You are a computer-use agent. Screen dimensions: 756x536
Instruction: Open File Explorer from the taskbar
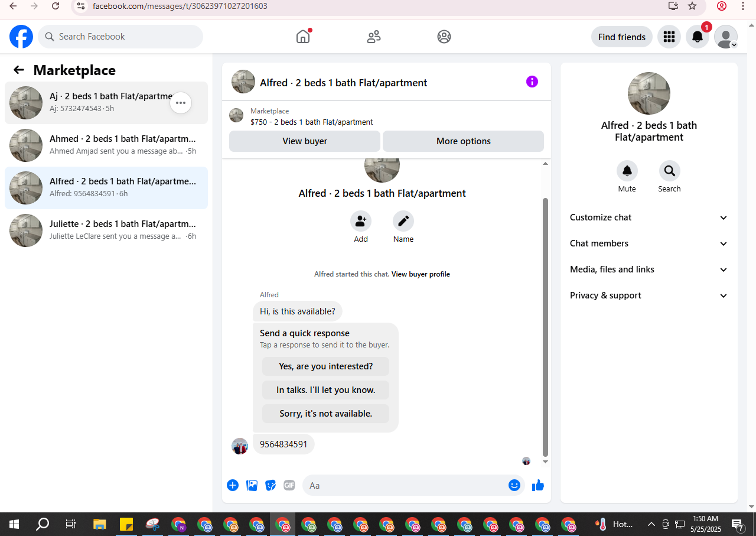pyautogui.click(x=100, y=524)
